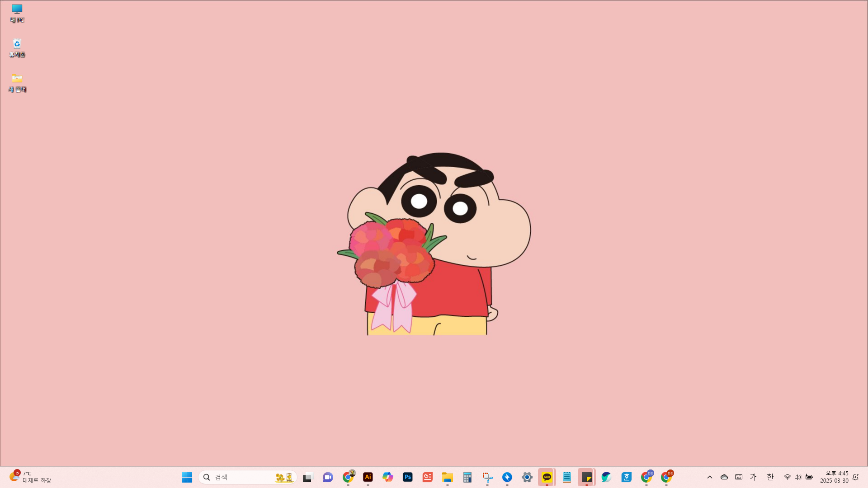
Task: Click the search highlights sunflower painting icon
Action: (285, 477)
